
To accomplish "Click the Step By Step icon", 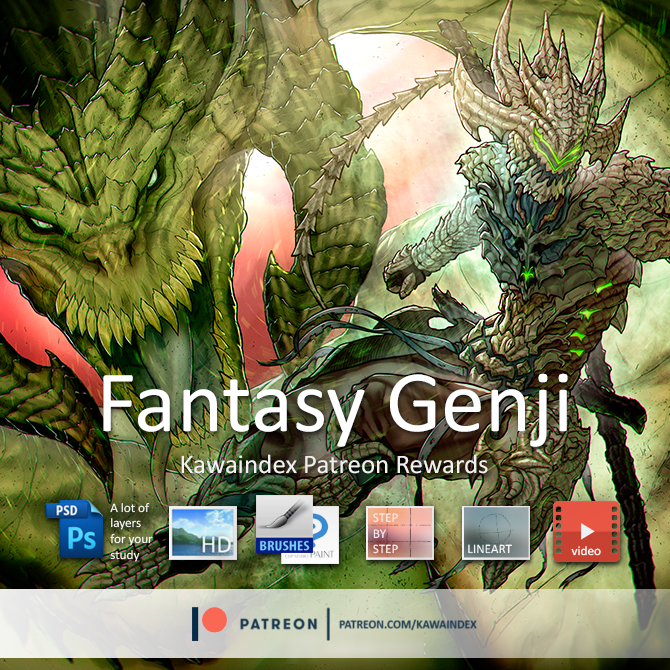I will click(x=400, y=532).
